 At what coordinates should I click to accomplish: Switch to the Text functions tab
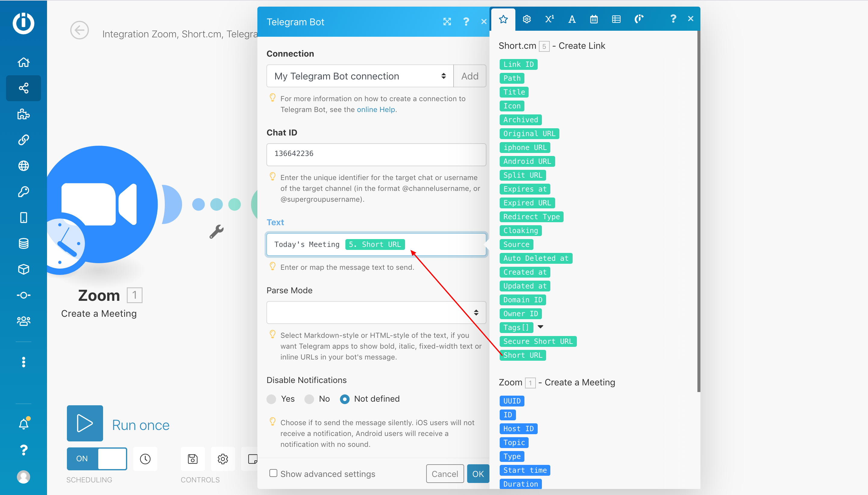[x=572, y=19]
